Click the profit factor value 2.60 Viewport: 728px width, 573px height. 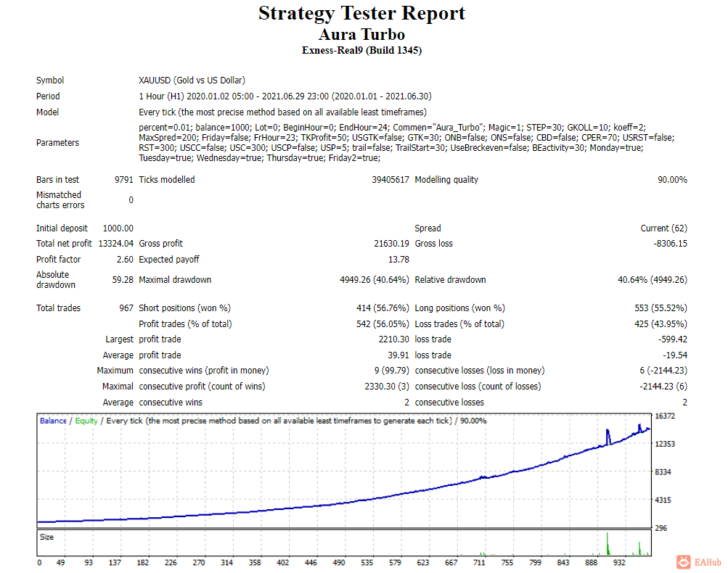tap(125, 260)
